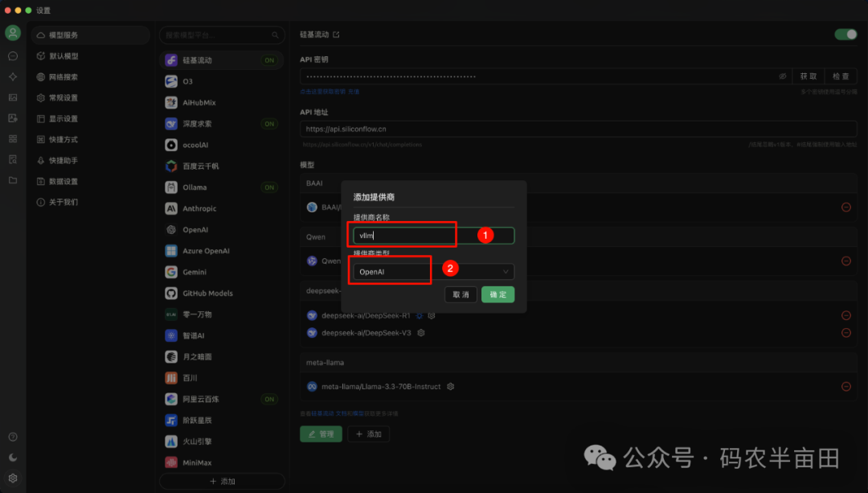Select the ocoolAI provider
Viewport: 868px width, 493px height.
[222, 145]
